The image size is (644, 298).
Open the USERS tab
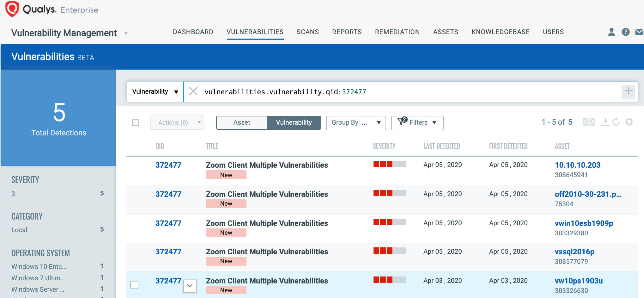click(x=553, y=32)
